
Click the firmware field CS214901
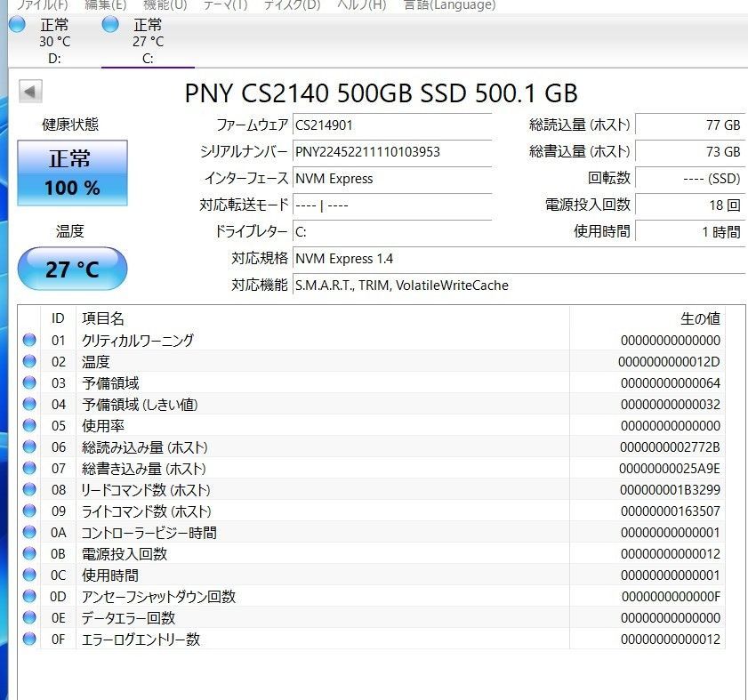coord(392,125)
